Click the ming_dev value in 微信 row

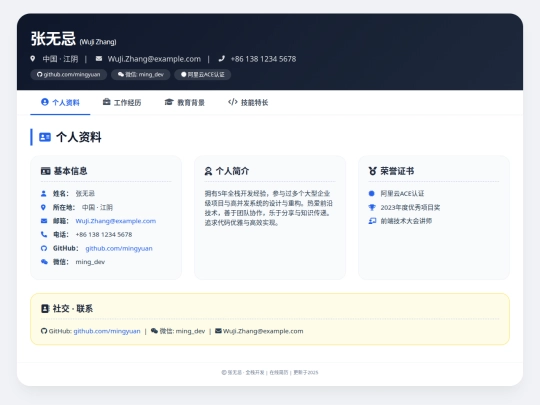click(90, 262)
